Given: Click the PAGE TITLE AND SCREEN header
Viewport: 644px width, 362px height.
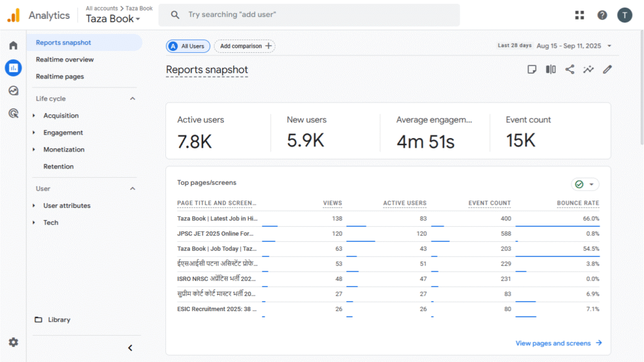Looking at the screenshot, I should click(216, 203).
